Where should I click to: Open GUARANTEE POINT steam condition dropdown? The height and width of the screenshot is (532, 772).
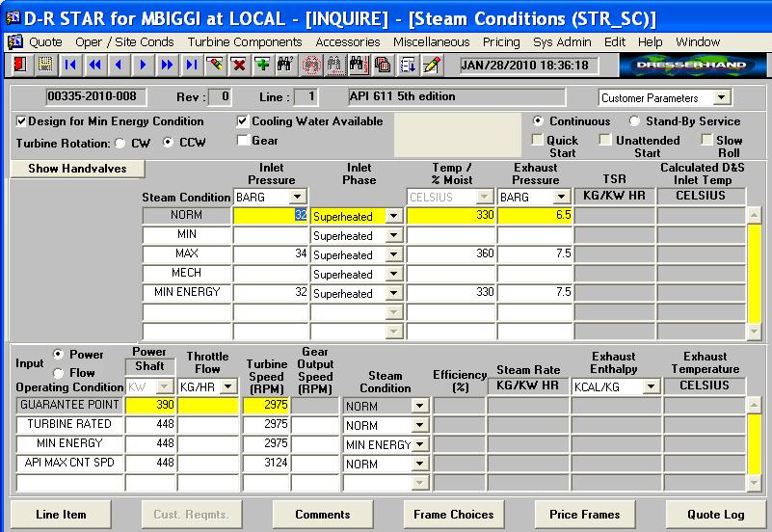pyautogui.click(x=420, y=406)
